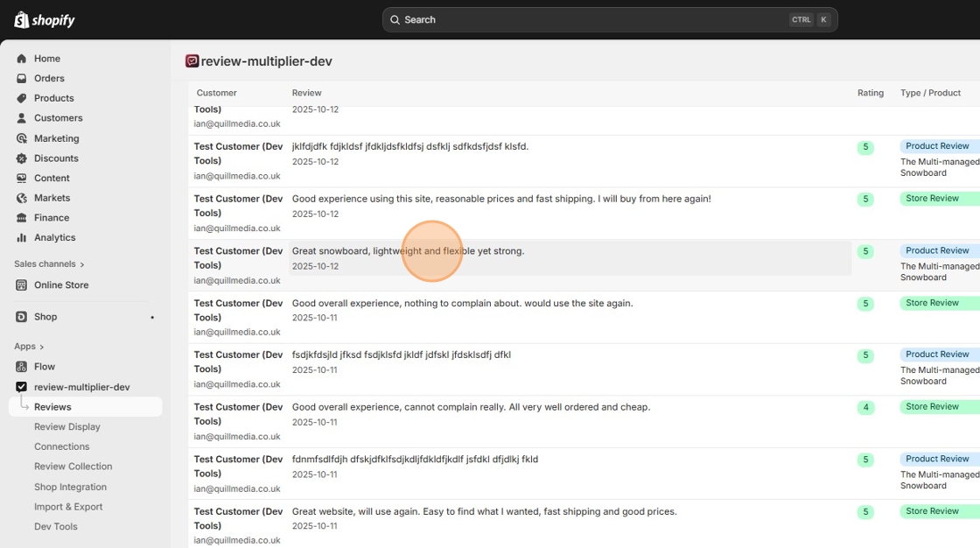Click the review-multiplier-dev page header icon

pyautogui.click(x=192, y=60)
